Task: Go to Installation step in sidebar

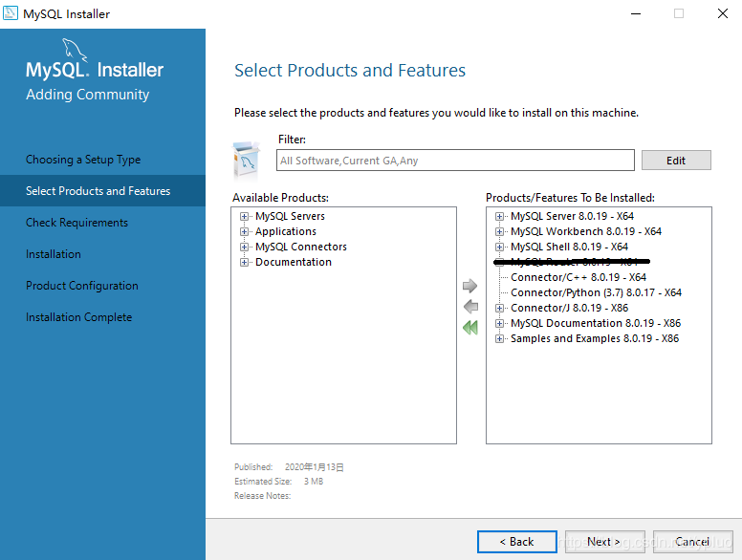Action: (53, 254)
